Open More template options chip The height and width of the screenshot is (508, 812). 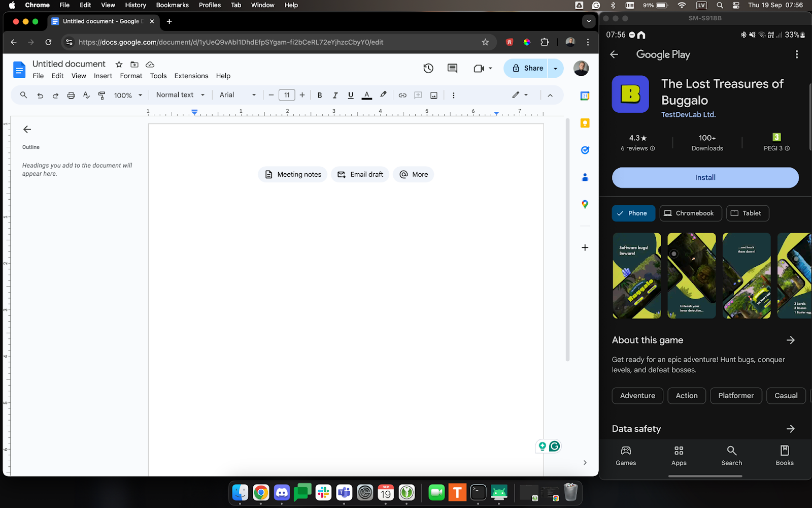tap(414, 174)
